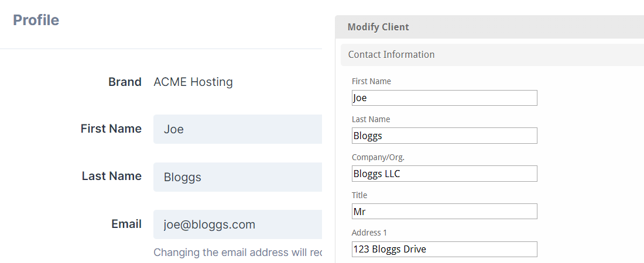Screen dimensions: 644x263
Task: Click the Title label above the Mr field
Action: [x=359, y=195]
